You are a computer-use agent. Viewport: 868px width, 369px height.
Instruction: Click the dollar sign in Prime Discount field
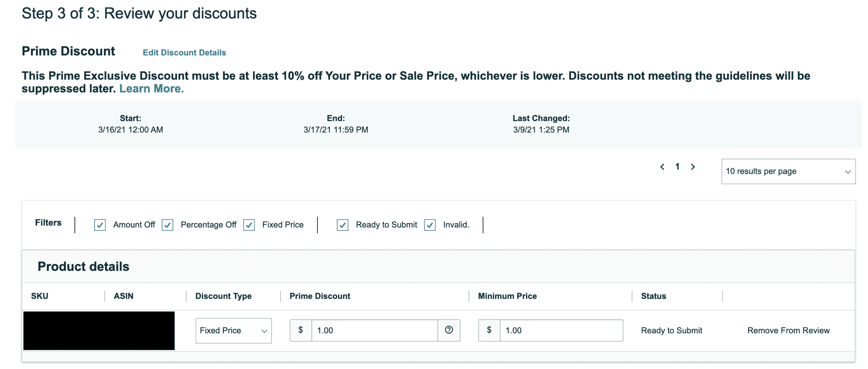coord(300,330)
